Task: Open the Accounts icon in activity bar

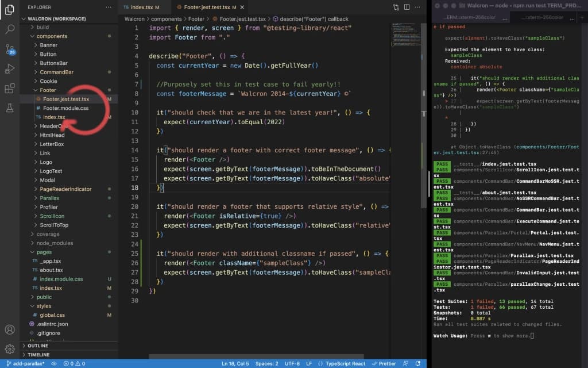Action: click(x=10, y=329)
